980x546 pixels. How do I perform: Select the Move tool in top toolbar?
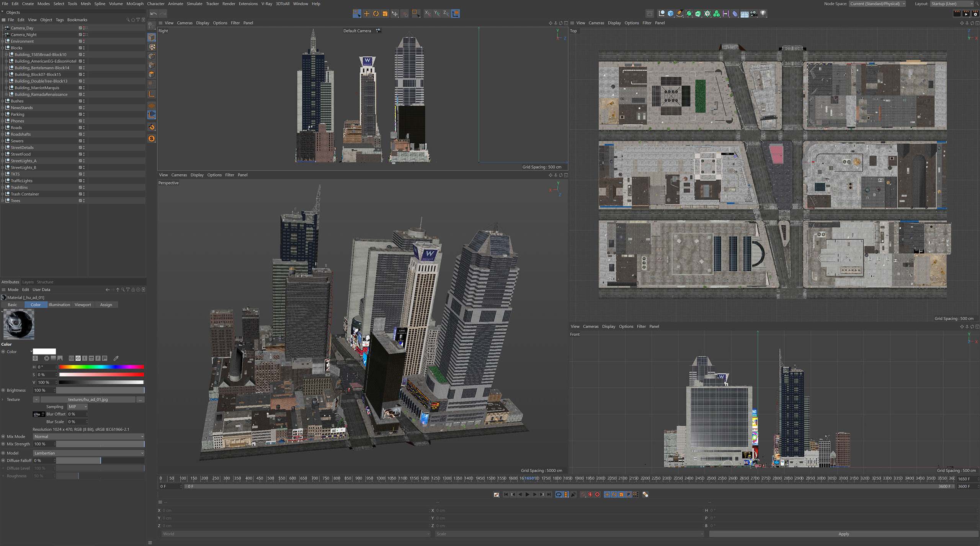[366, 14]
